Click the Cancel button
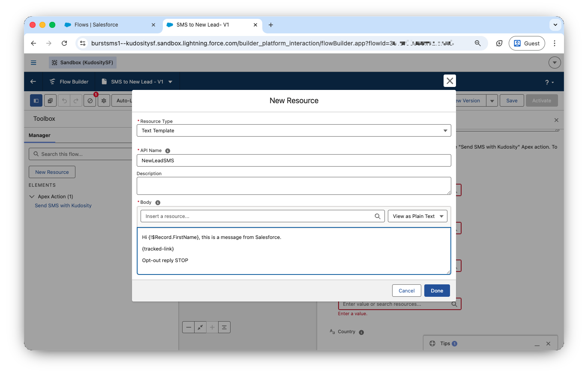The height and width of the screenshot is (382, 588). coord(406,290)
